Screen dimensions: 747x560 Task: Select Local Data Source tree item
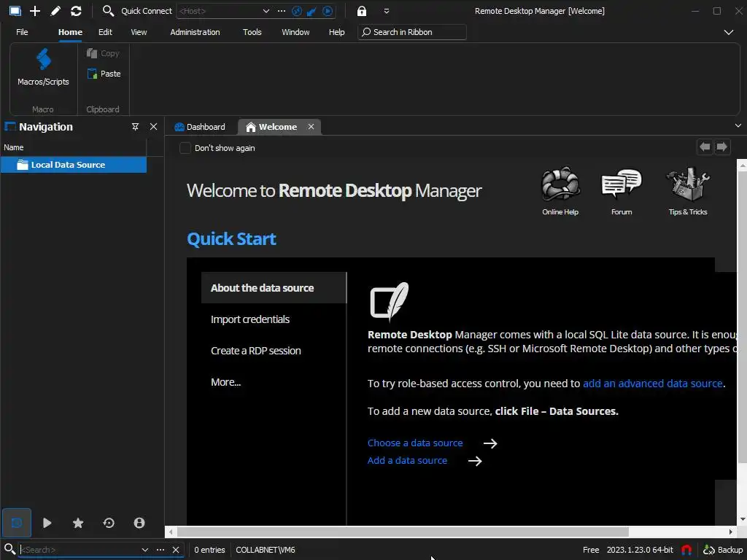[74, 165]
